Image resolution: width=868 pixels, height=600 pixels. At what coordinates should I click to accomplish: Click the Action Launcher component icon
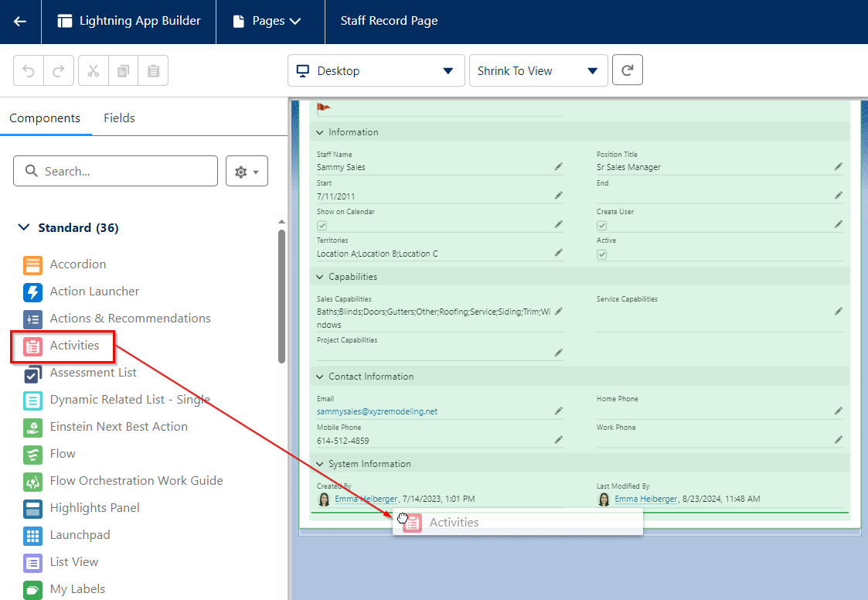[x=31, y=291]
